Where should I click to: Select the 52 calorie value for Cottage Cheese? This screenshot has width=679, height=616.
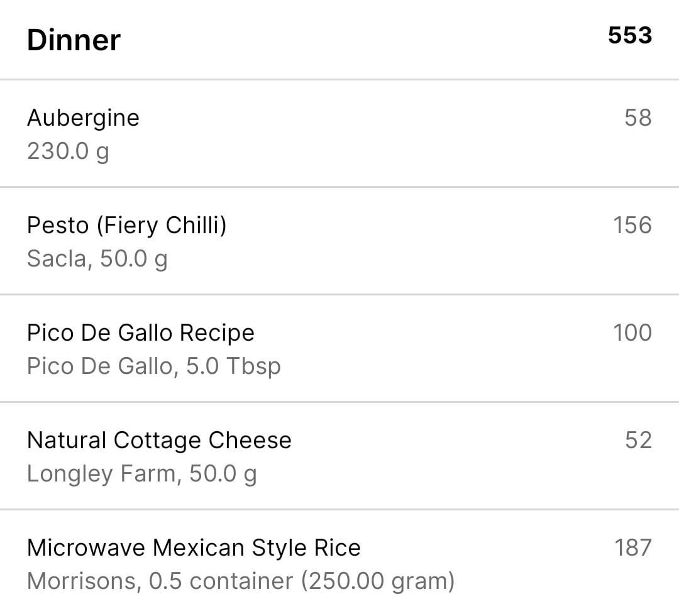638,440
